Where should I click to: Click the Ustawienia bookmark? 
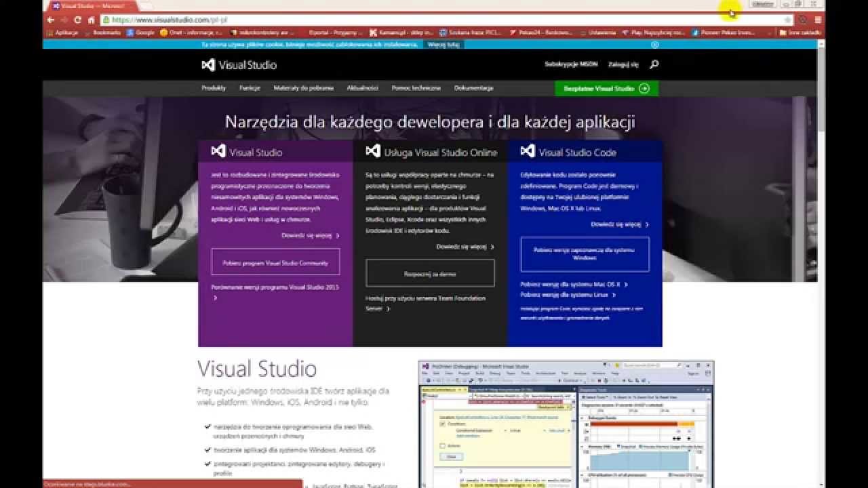tap(599, 32)
